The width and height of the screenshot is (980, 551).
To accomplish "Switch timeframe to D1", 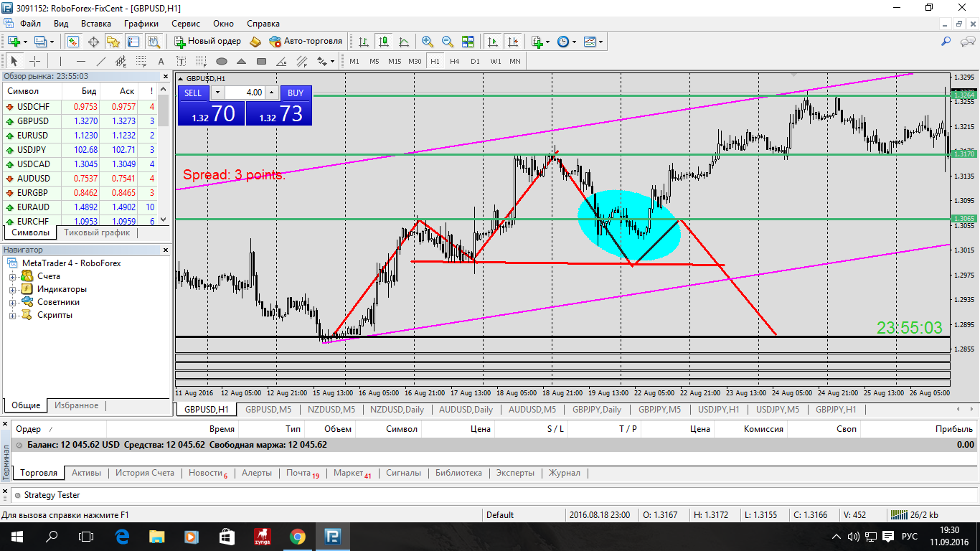I will (475, 61).
